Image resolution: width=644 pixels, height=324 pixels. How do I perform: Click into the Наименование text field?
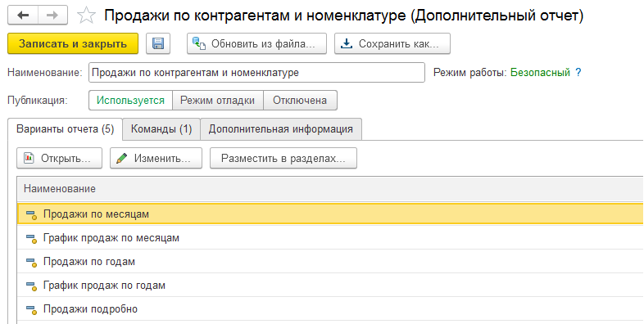tap(256, 73)
